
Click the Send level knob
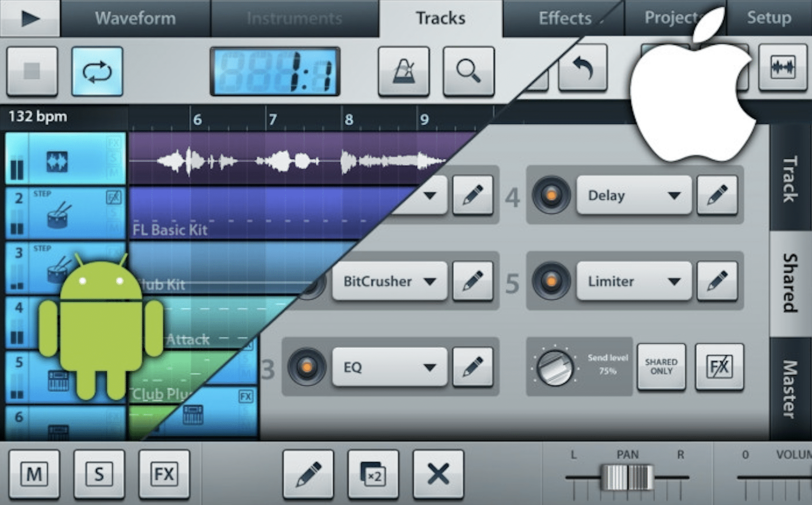(555, 367)
